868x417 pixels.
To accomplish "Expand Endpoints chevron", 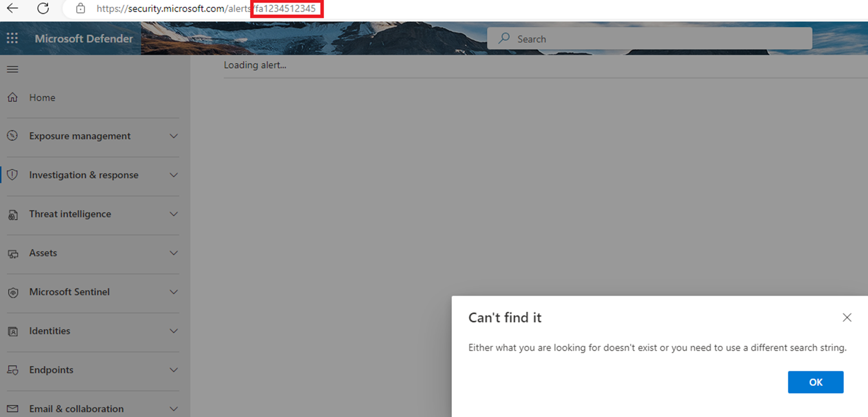I will pyautogui.click(x=173, y=370).
